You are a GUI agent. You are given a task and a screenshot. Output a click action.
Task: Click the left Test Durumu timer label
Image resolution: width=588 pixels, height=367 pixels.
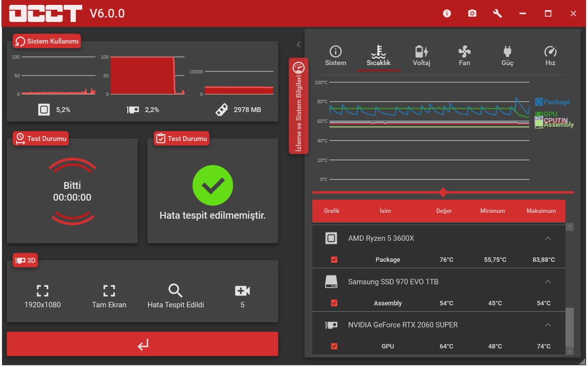click(x=41, y=138)
